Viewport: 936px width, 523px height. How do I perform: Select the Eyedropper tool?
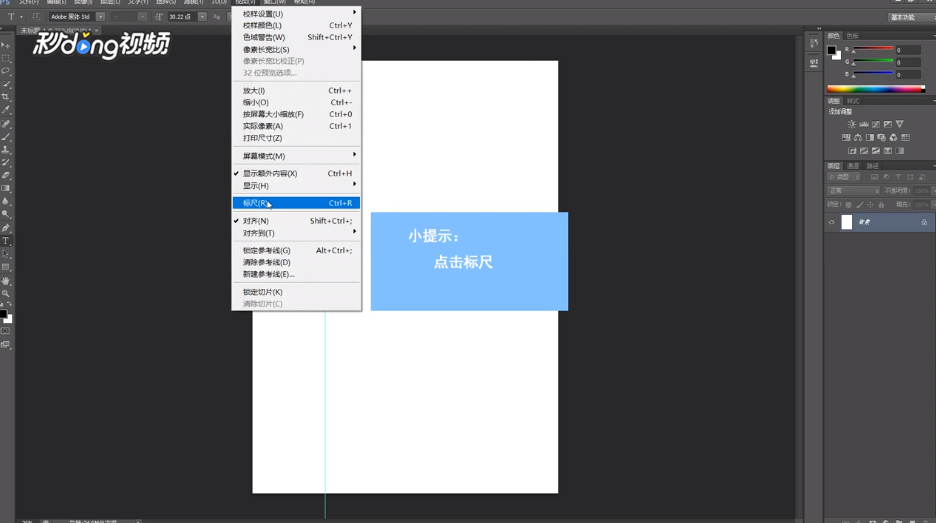click(x=6, y=110)
